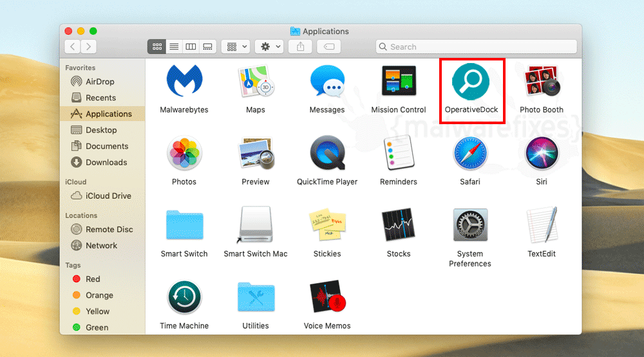The width and height of the screenshot is (644, 357).
Task: Click the 'System Preferences' name label
Action: pyautogui.click(x=470, y=259)
